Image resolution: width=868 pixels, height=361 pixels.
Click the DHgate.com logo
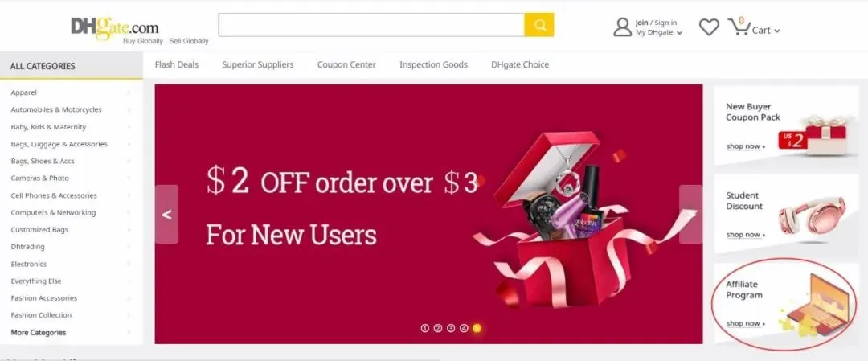pyautogui.click(x=115, y=27)
